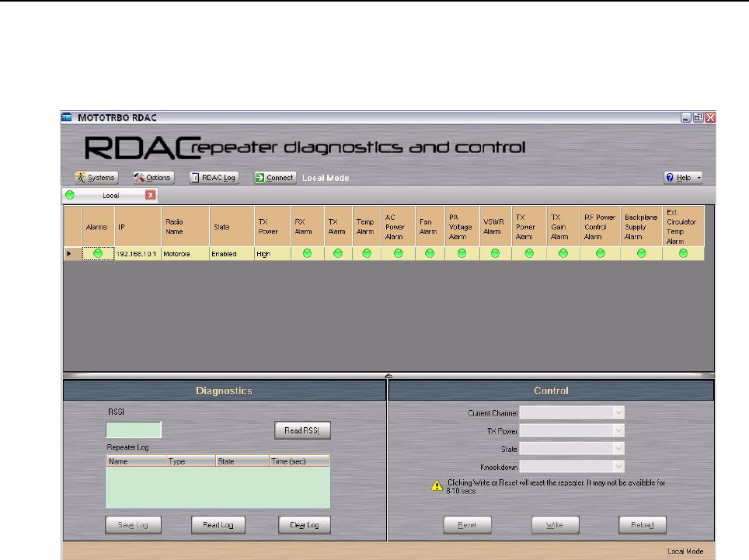Click the Local Mode status bar text

tap(685, 551)
